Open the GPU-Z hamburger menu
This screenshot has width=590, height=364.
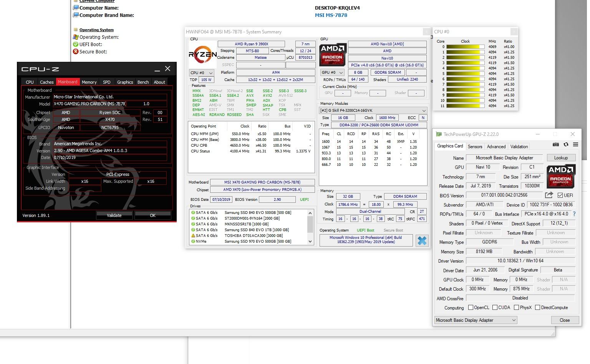pyautogui.click(x=575, y=145)
